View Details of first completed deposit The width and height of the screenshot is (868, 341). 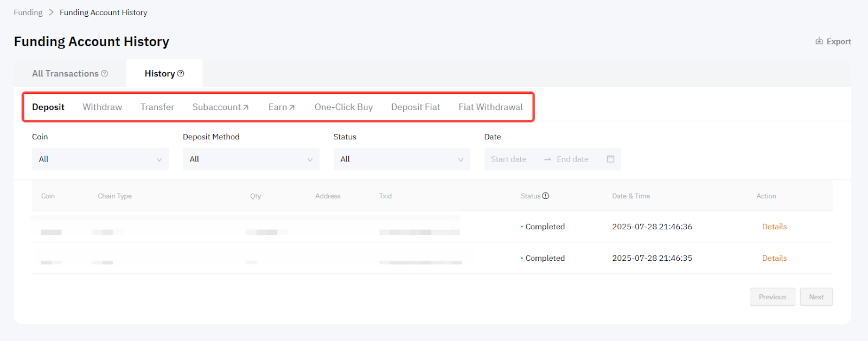[x=774, y=227]
